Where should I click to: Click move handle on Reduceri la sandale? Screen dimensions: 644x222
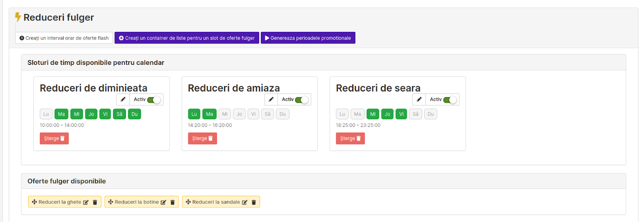[188, 202]
